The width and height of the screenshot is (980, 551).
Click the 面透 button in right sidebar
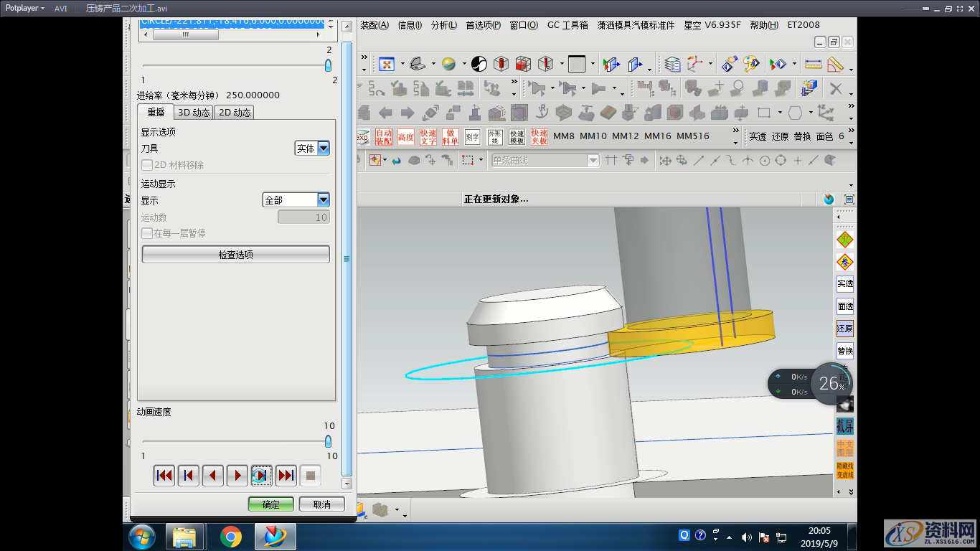[844, 306]
